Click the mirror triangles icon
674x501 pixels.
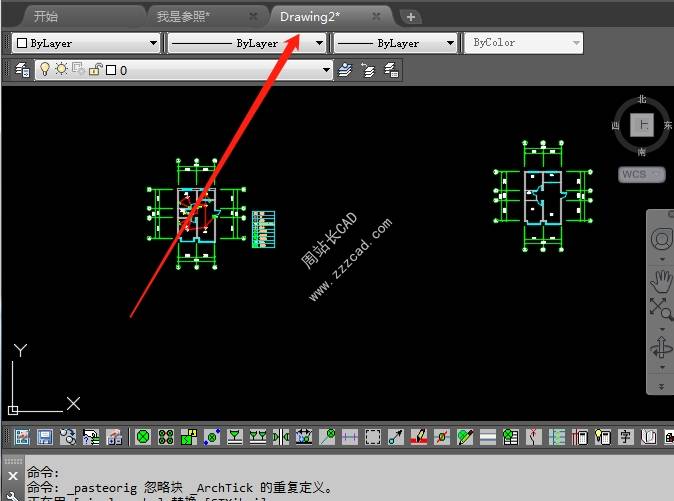click(x=281, y=437)
